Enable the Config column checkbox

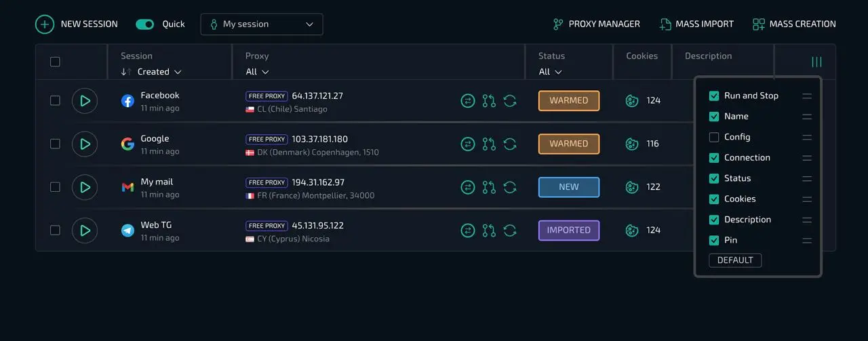[714, 138]
